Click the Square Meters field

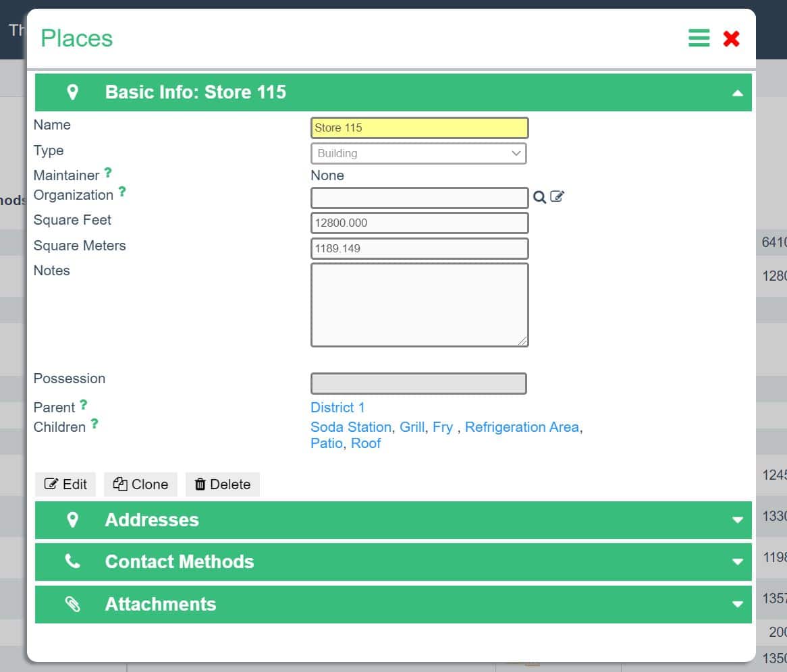420,248
